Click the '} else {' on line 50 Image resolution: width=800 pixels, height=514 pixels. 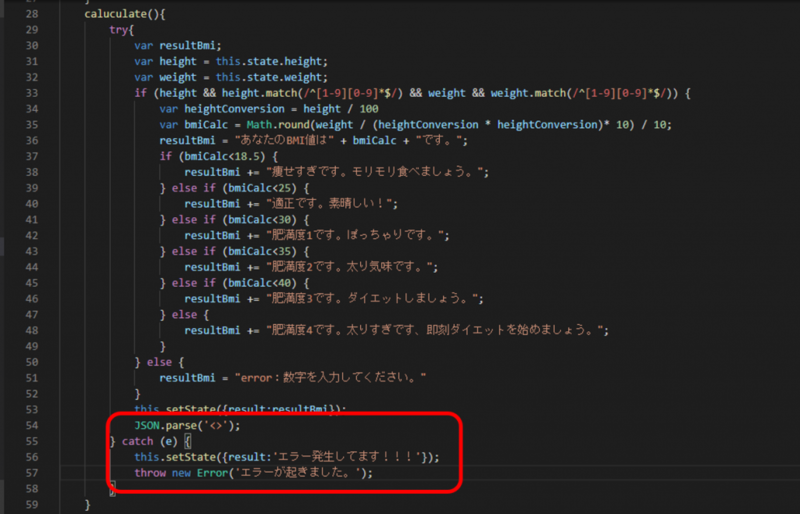pyautogui.click(x=159, y=362)
